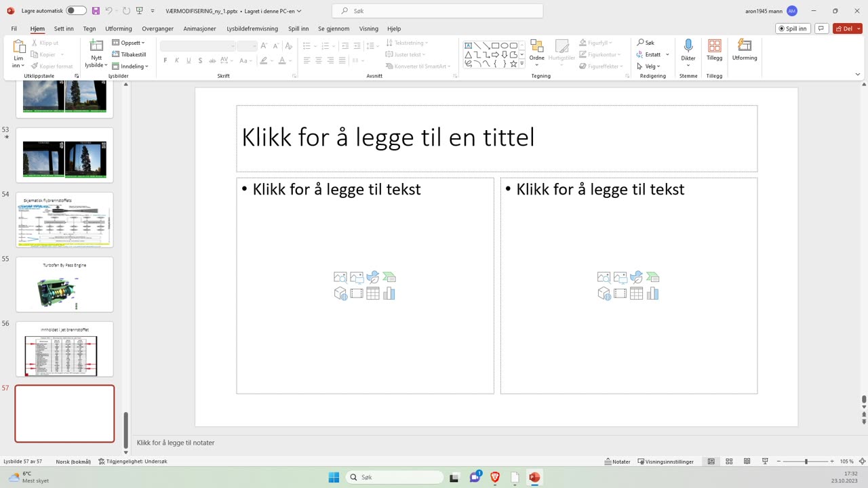Open the Se gjennom tab
Screen dimensions: 868x488
click(334, 28)
